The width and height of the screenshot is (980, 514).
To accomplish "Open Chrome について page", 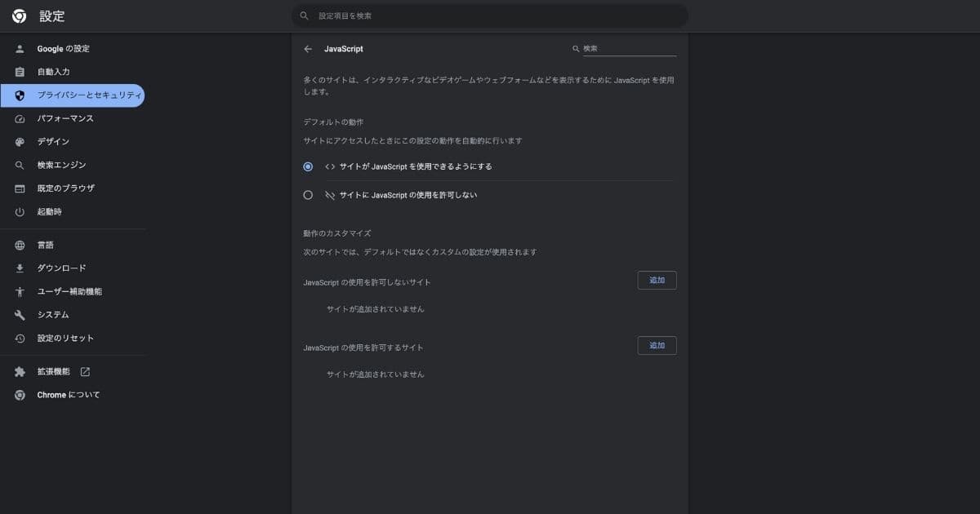I will tap(73, 395).
